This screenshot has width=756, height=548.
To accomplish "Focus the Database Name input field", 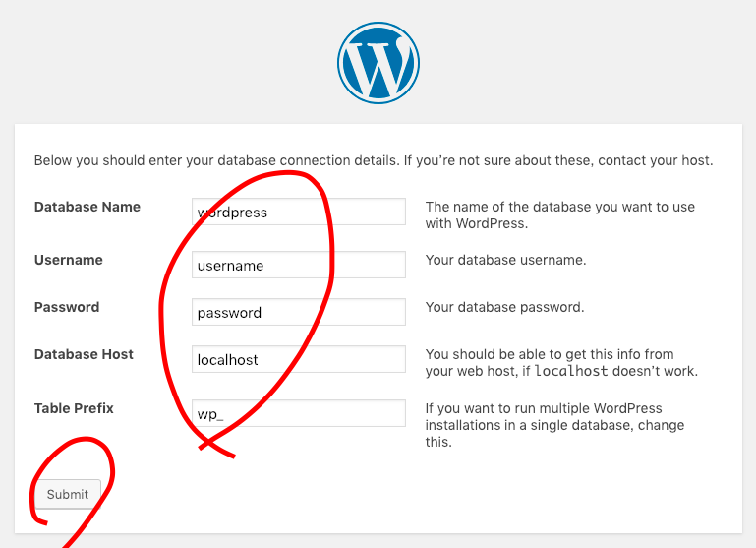I will 299,212.
